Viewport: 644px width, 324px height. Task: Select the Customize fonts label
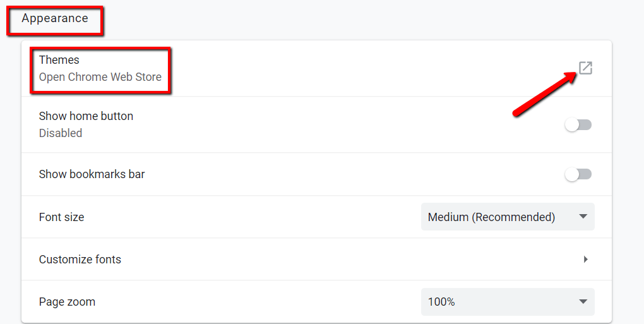(80, 260)
